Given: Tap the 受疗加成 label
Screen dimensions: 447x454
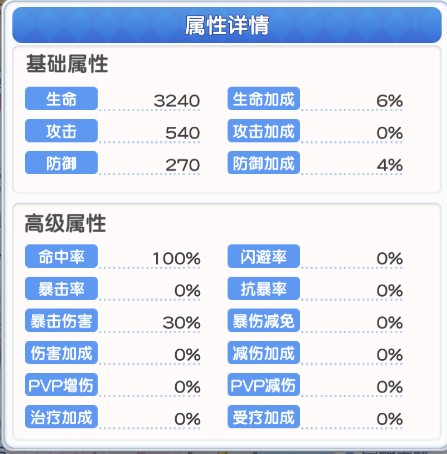Looking at the screenshot, I should pyautogui.click(x=264, y=417).
